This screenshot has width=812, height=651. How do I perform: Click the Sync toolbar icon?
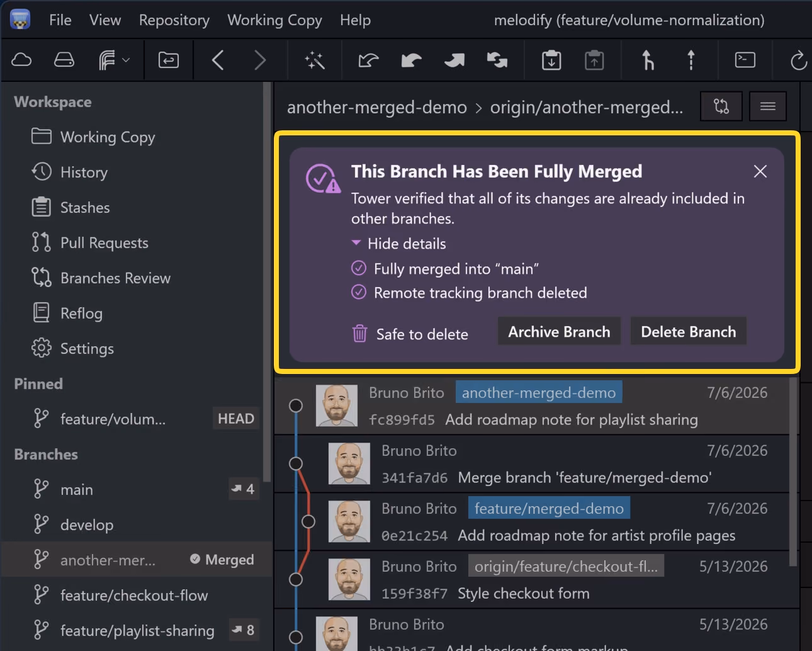pos(497,60)
